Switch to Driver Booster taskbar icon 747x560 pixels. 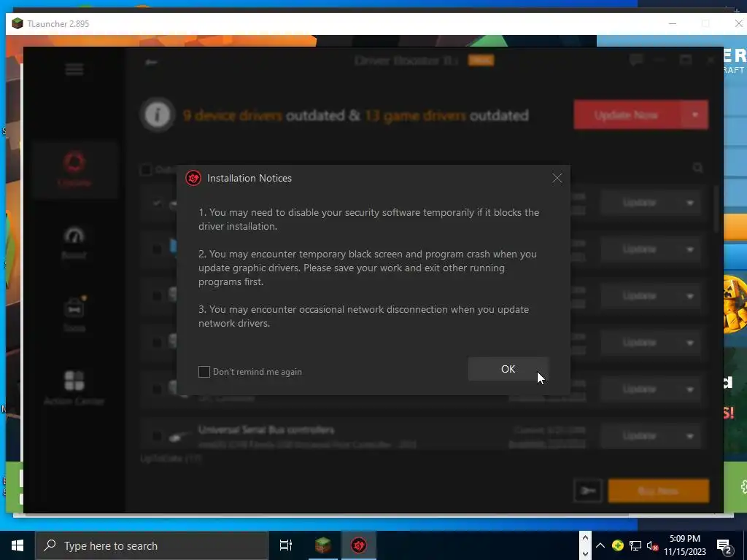pos(359,545)
